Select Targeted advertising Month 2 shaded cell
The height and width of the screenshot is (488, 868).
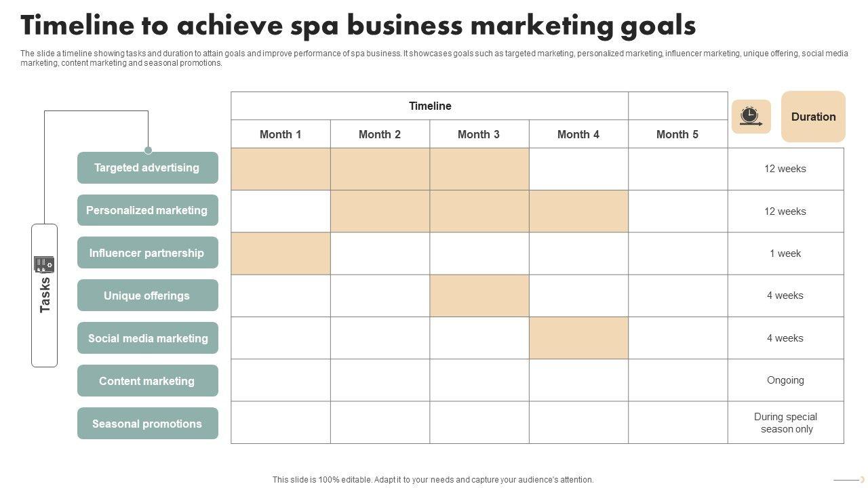click(x=380, y=169)
